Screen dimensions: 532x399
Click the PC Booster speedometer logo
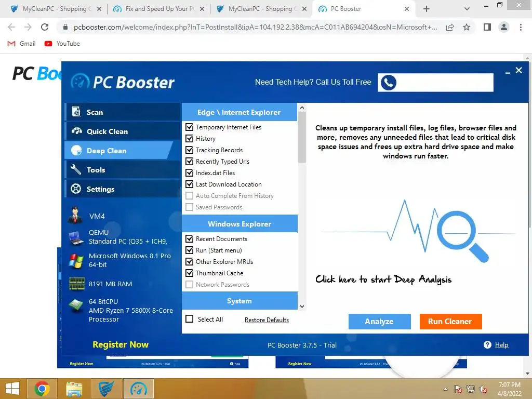(x=80, y=82)
